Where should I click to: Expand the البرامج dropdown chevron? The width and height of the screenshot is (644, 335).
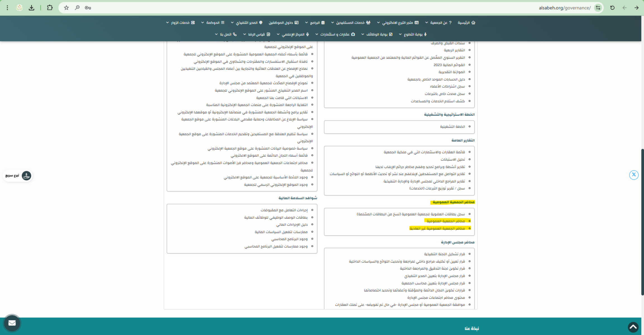306,23
